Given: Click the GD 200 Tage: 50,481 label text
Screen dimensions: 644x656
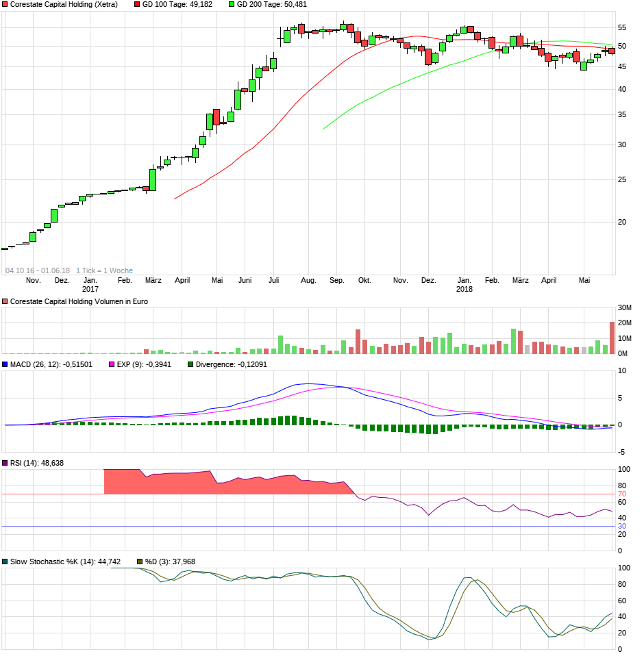Looking at the screenshot, I should 272,5.
